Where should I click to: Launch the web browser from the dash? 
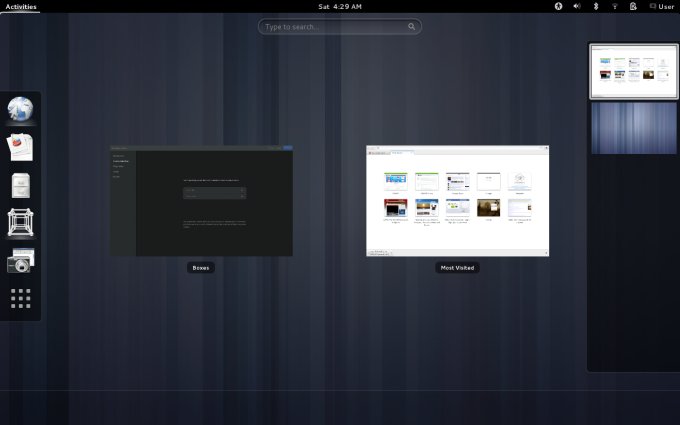tap(21, 109)
